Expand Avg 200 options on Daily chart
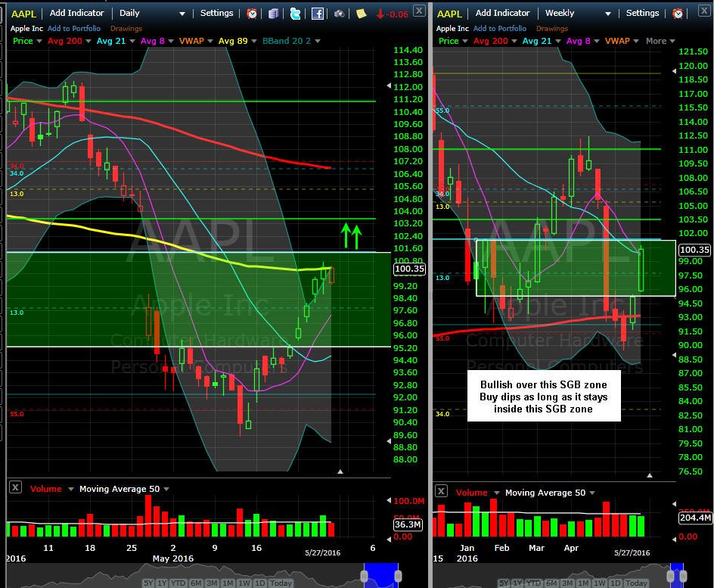Image resolution: width=714 pixels, height=588 pixels. [88, 41]
